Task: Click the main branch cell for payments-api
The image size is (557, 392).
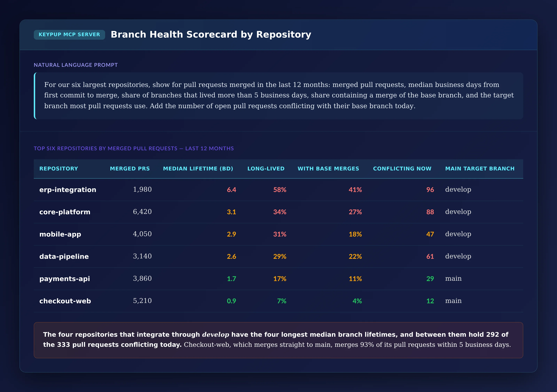Action: [453, 279]
